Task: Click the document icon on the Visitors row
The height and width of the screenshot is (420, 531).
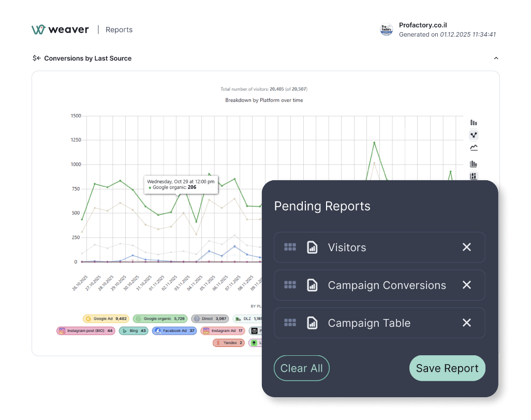Action: pyautogui.click(x=312, y=247)
